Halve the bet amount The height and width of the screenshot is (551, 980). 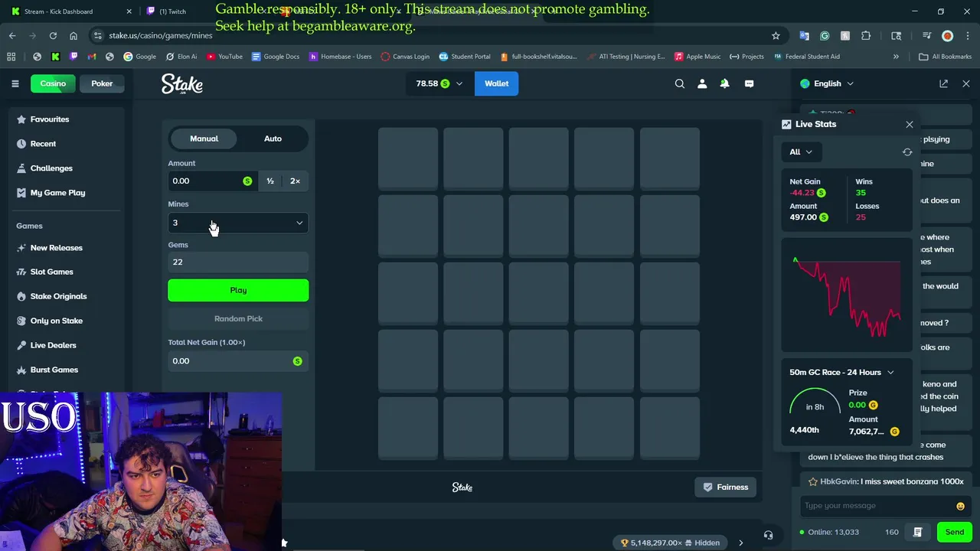(x=270, y=181)
